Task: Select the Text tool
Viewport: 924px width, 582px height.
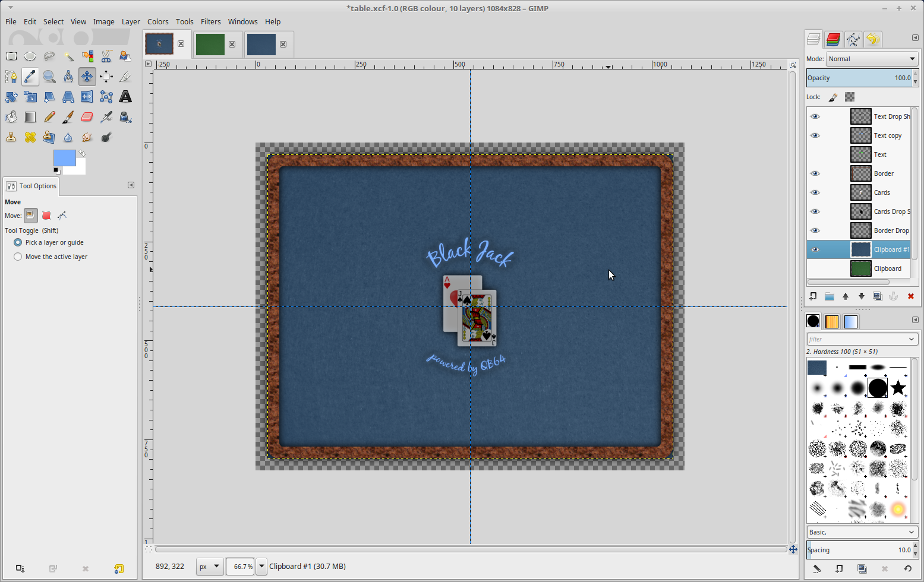Action: pyautogui.click(x=125, y=97)
